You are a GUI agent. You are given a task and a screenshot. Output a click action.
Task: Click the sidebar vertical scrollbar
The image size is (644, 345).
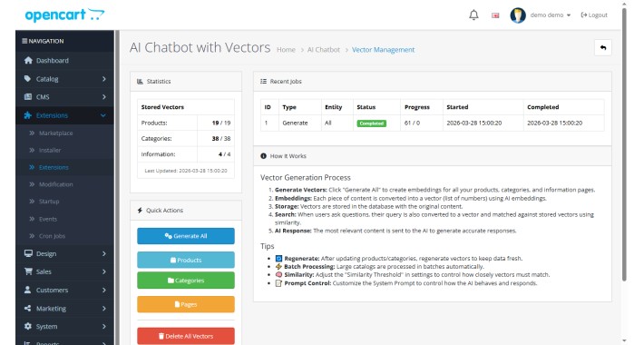(117, 188)
